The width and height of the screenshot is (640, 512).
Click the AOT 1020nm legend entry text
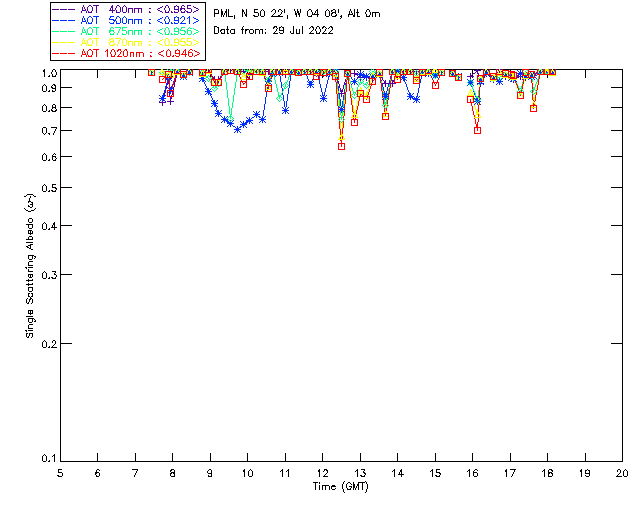(x=140, y=53)
